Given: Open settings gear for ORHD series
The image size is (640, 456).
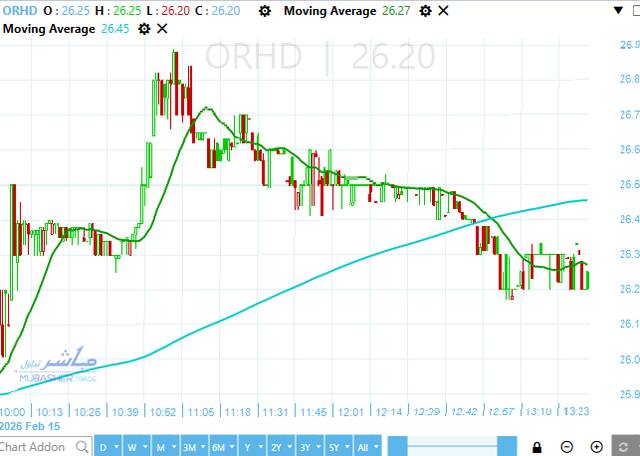Looking at the screenshot, I should [264, 11].
